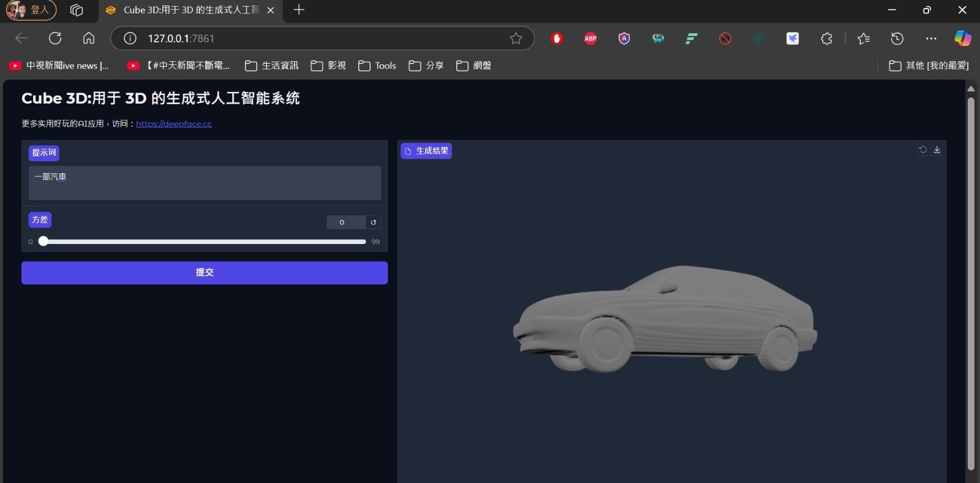Open the browser Settings and more menu
980x483 pixels.
pyautogui.click(x=931, y=39)
